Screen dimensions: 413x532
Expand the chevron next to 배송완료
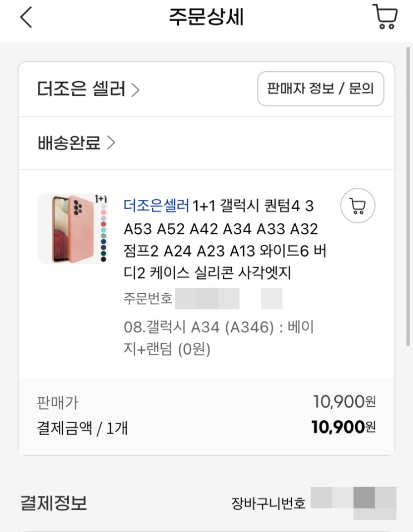pyautogui.click(x=111, y=144)
